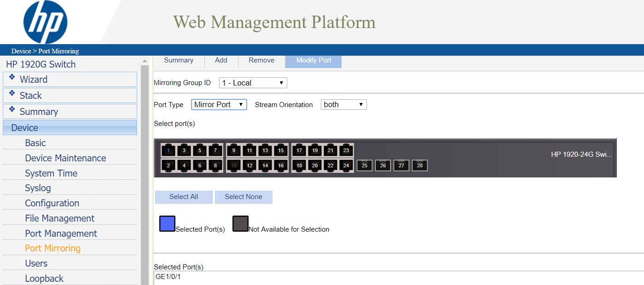The width and height of the screenshot is (644, 285).
Task: Click the Select All button
Action: (184, 197)
